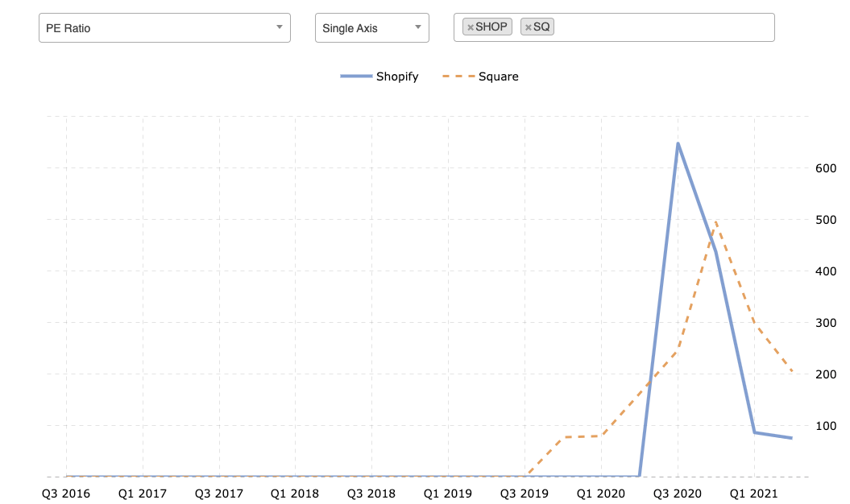This screenshot has width=850, height=504.
Task: Click the Q3 2020 axis label
Action: point(677,494)
